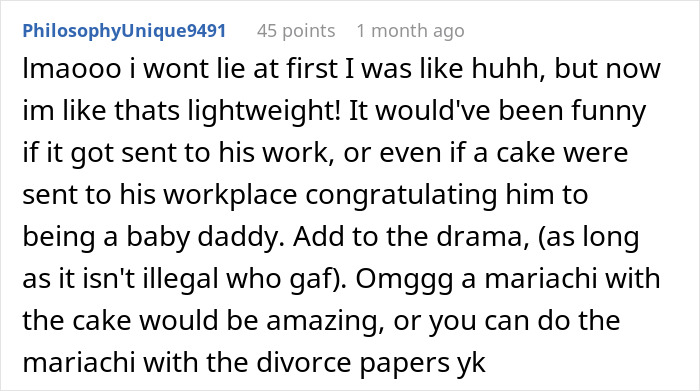Click the word lightweight in the comment

[263, 111]
